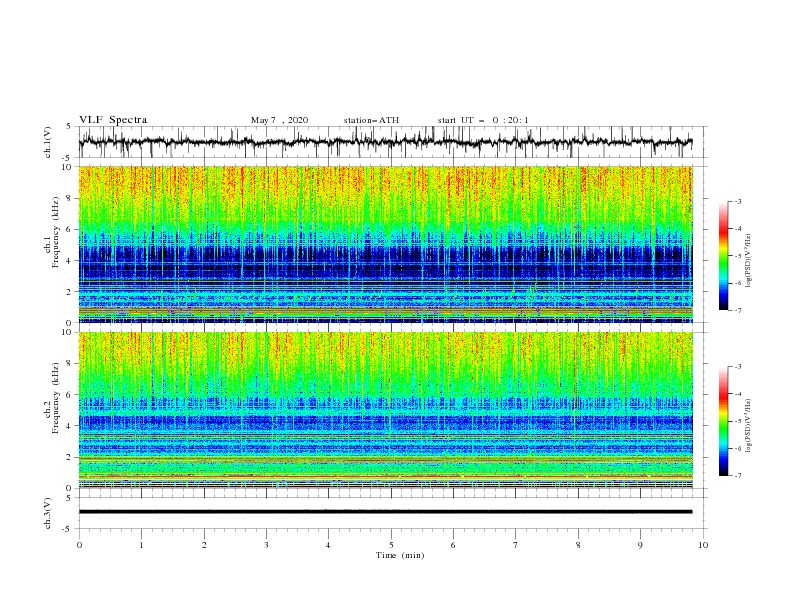Viewport: 792px width, 612px height.
Task: Click the '6' minute tick label on time axis
Action: [453, 545]
